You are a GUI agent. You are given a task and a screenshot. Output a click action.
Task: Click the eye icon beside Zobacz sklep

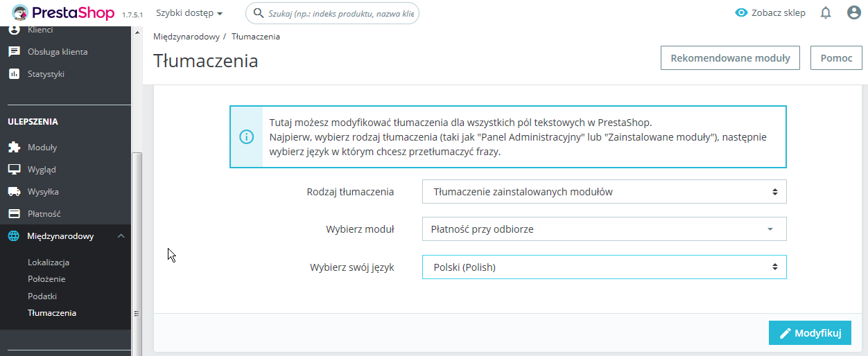[x=742, y=12]
